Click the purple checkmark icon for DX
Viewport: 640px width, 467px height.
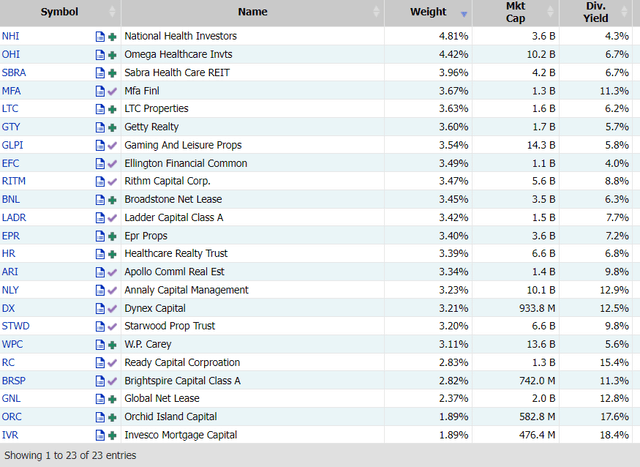pyautogui.click(x=112, y=309)
